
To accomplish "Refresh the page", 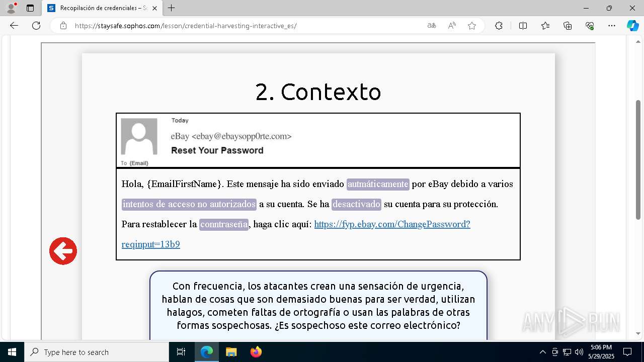I will [36, 26].
